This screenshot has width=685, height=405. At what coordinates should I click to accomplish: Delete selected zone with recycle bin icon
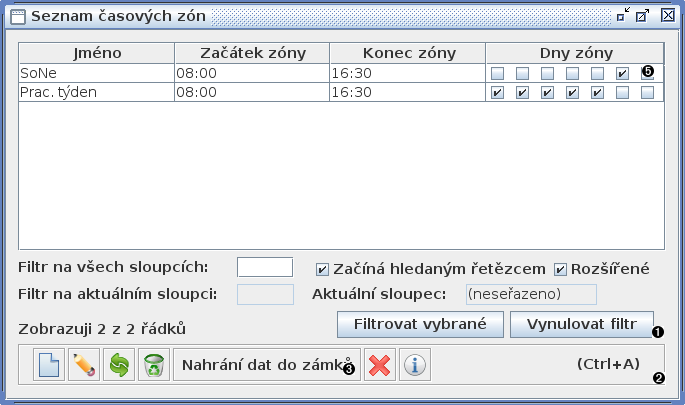point(154,365)
